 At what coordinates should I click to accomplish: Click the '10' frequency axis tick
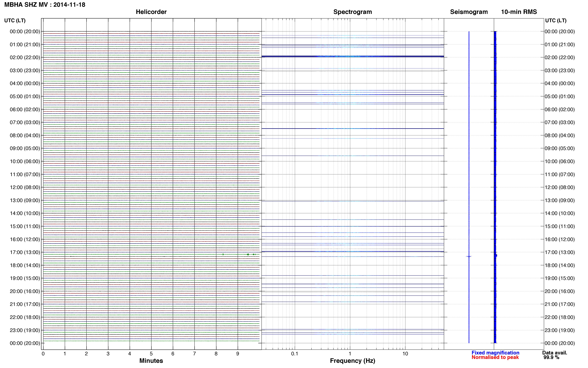[x=405, y=354]
